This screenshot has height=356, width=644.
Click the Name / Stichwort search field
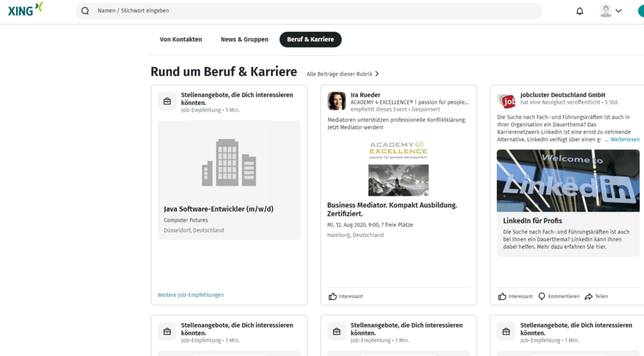[310, 11]
